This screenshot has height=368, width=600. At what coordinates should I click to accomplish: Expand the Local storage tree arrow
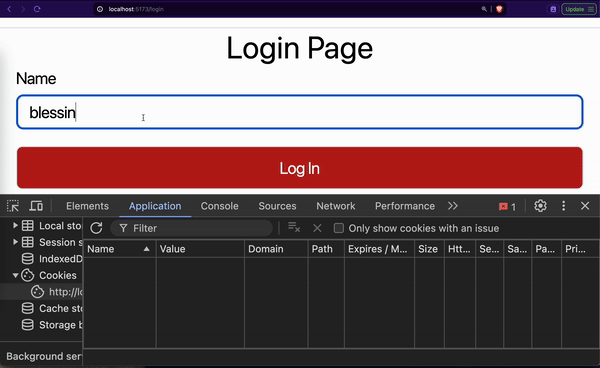15,226
